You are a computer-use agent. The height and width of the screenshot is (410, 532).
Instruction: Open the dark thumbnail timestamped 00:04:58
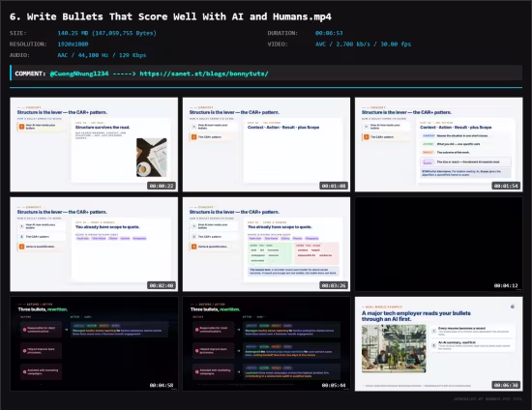point(94,344)
